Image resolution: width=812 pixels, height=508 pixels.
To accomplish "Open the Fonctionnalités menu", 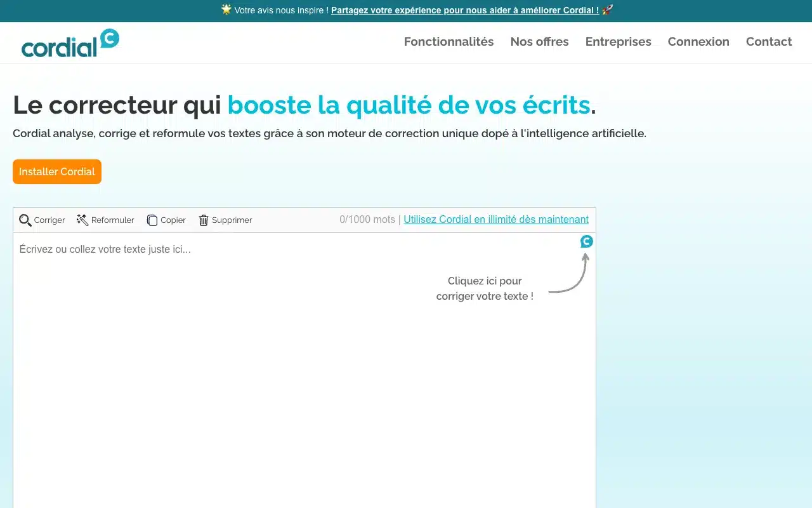I will [449, 42].
